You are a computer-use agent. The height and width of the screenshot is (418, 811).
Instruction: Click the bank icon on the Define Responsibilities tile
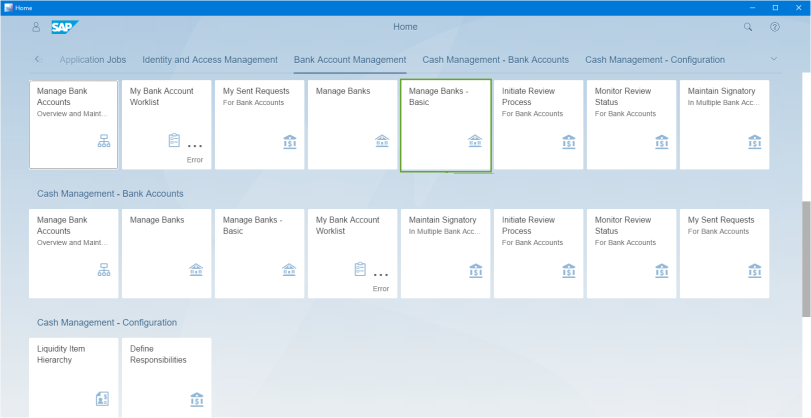(196, 399)
